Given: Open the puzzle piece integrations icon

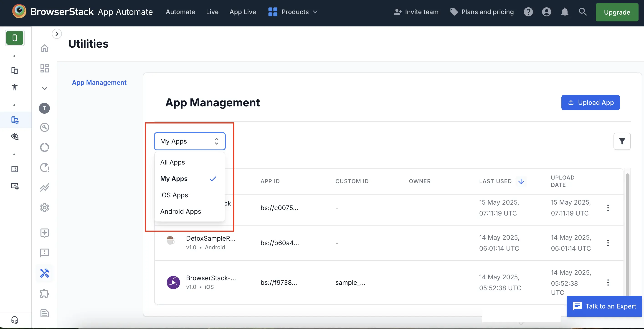Looking at the screenshot, I should pos(45,293).
